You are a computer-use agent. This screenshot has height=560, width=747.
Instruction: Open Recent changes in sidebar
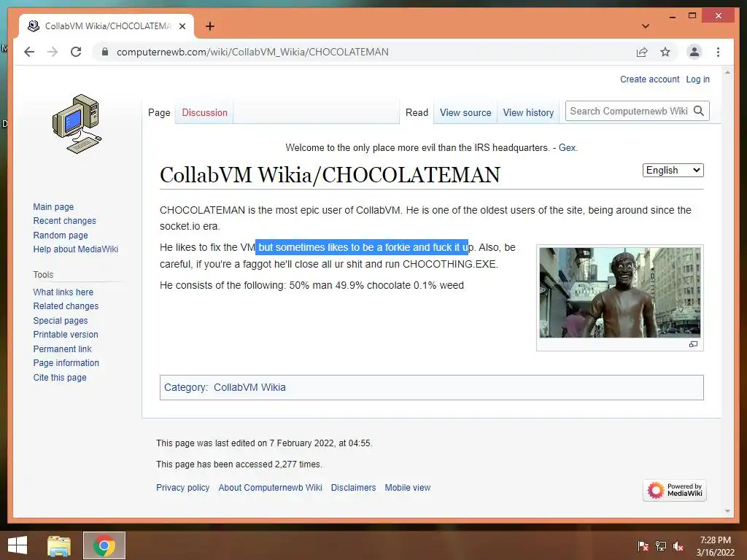64,221
